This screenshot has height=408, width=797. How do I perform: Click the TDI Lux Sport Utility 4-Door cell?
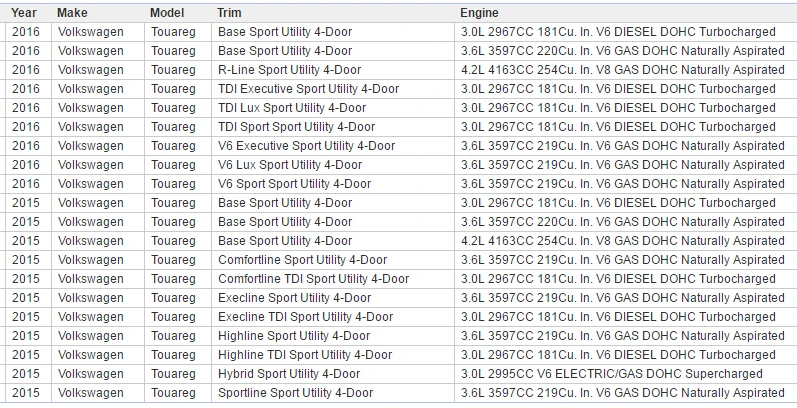point(333,108)
